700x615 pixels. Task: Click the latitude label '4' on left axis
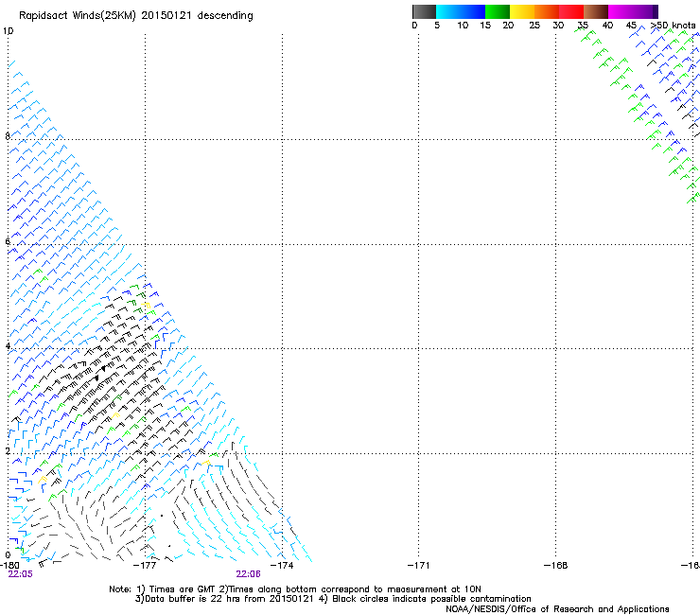[8, 346]
